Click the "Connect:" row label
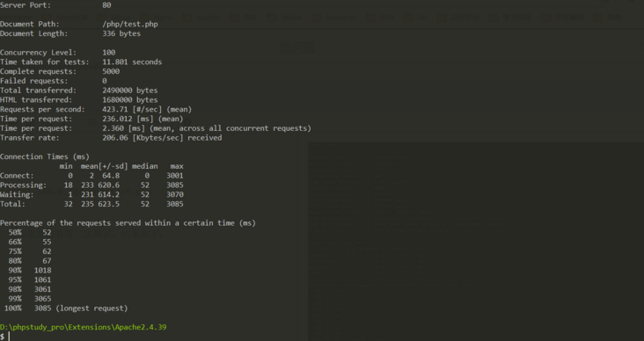Screen dimensions: 644x341 pyautogui.click(x=17, y=175)
